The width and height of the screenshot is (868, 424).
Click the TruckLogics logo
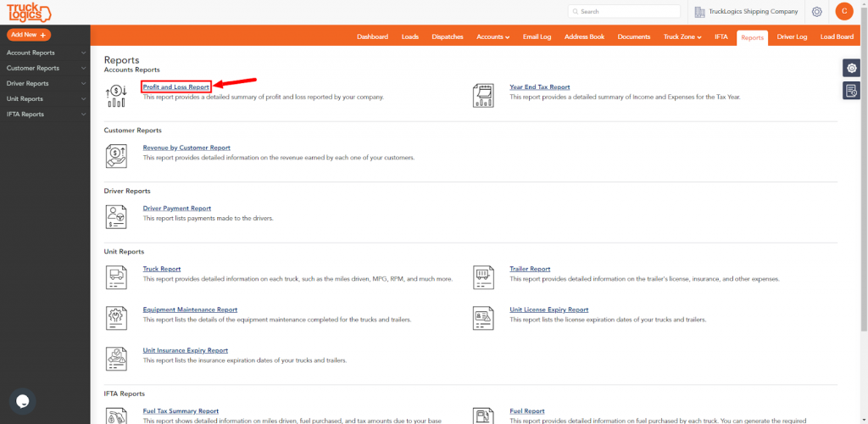coord(29,12)
